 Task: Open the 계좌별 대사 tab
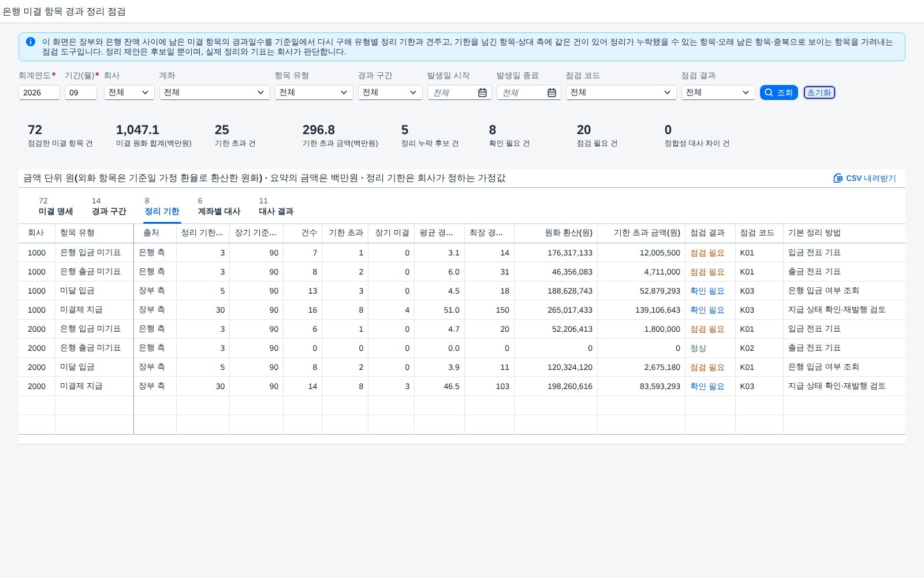pyautogui.click(x=219, y=206)
